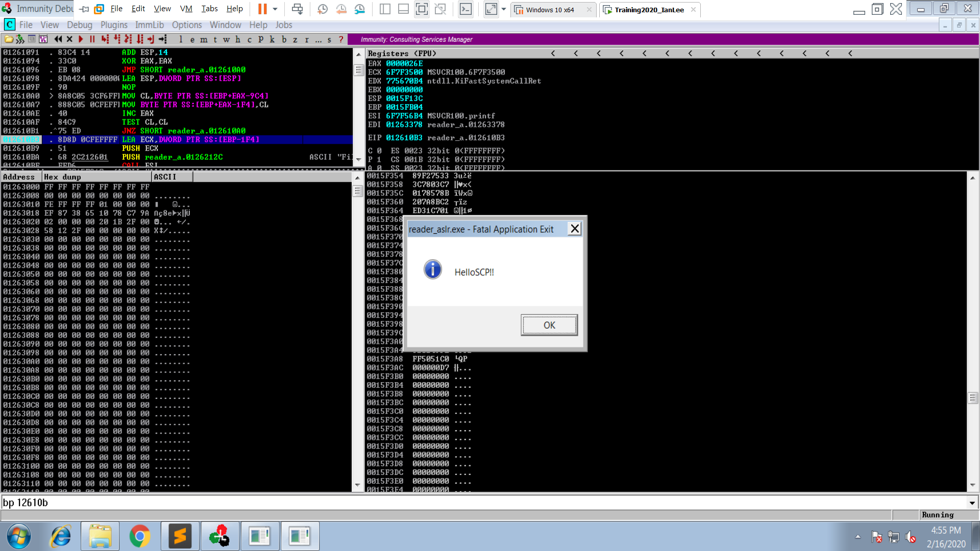Switch to Windows 10 x64 tab
980x551 pixels.
[x=553, y=10]
